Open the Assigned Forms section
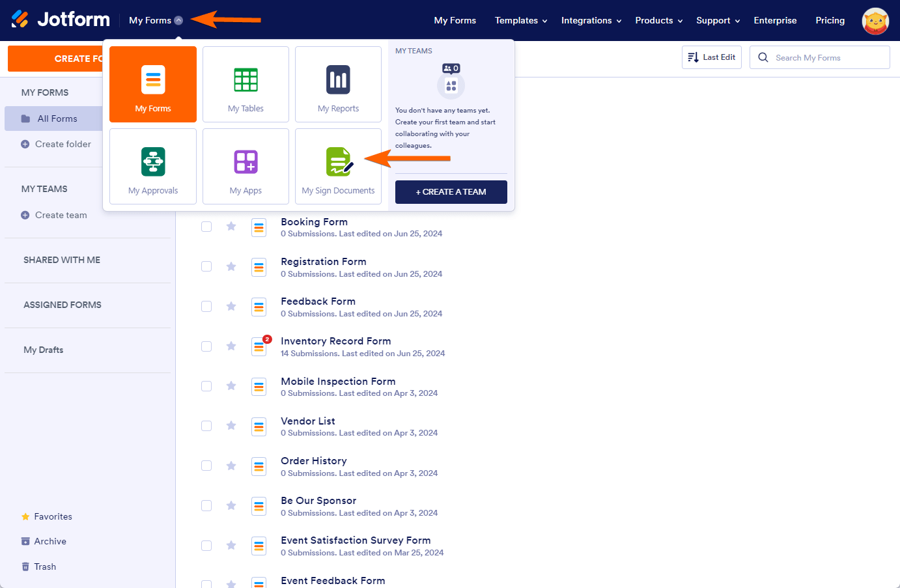The width and height of the screenshot is (900, 588). pyautogui.click(x=63, y=305)
